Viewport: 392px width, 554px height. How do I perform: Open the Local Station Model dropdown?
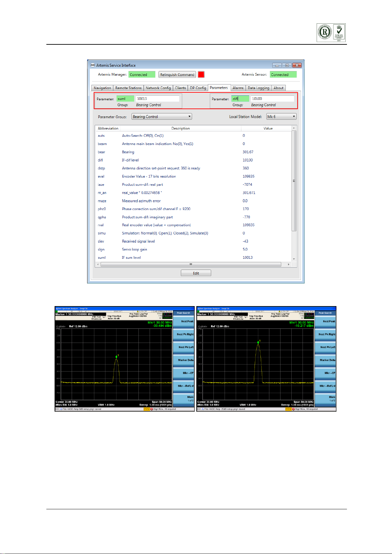[282, 117]
